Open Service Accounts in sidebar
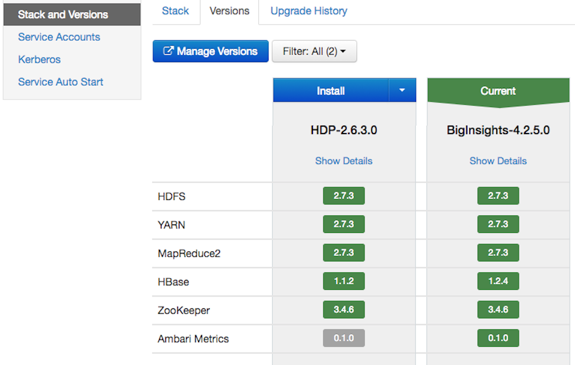575x365 pixels. pyautogui.click(x=59, y=37)
